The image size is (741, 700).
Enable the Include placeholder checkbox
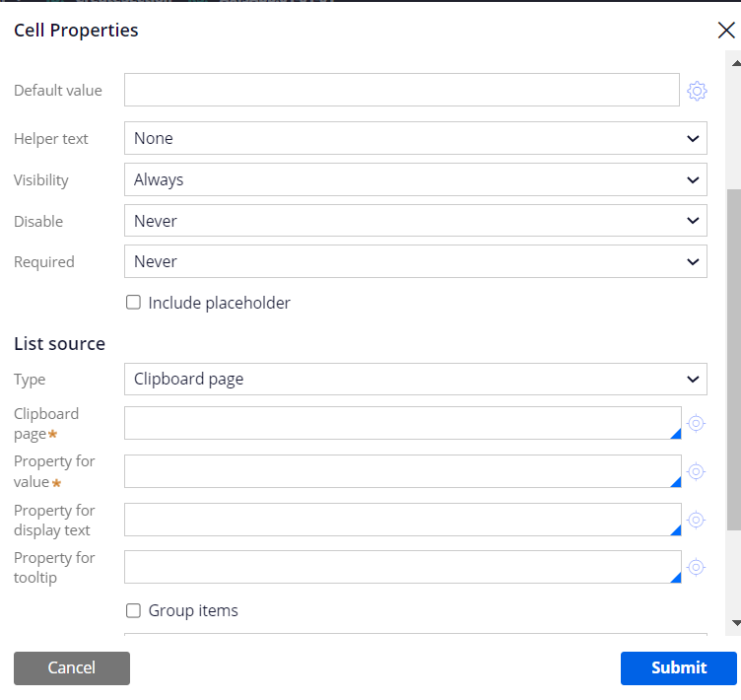click(133, 303)
